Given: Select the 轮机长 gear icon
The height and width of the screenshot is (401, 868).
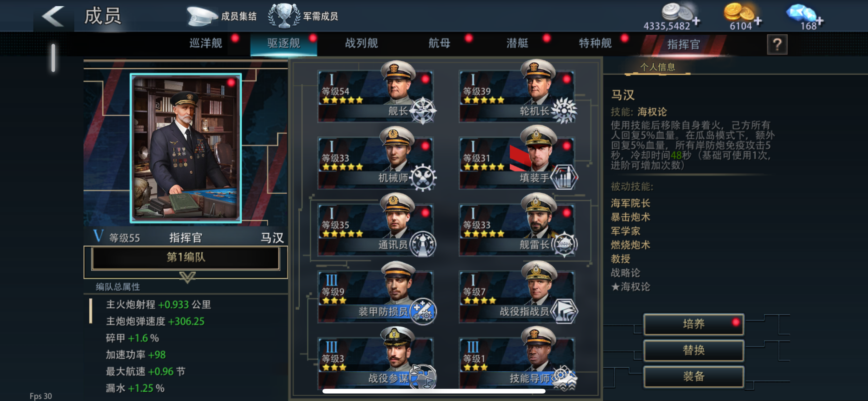Looking at the screenshot, I should [x=564, y=111].
